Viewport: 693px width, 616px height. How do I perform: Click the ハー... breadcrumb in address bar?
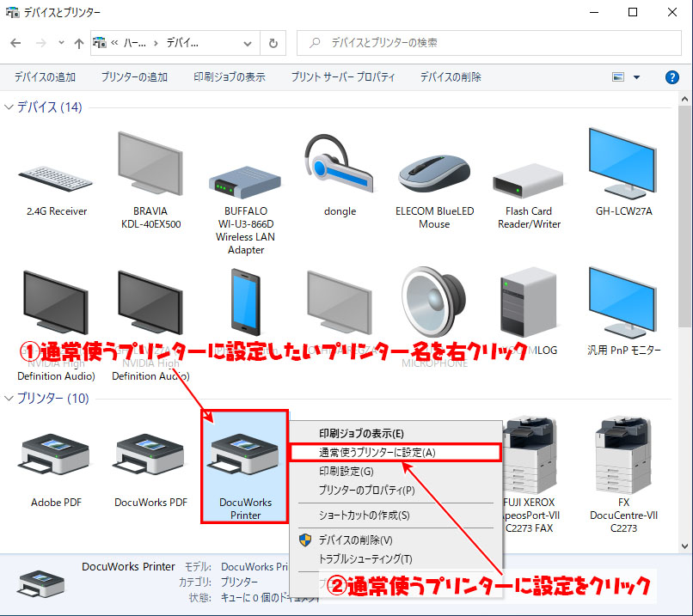pos(134,43)
